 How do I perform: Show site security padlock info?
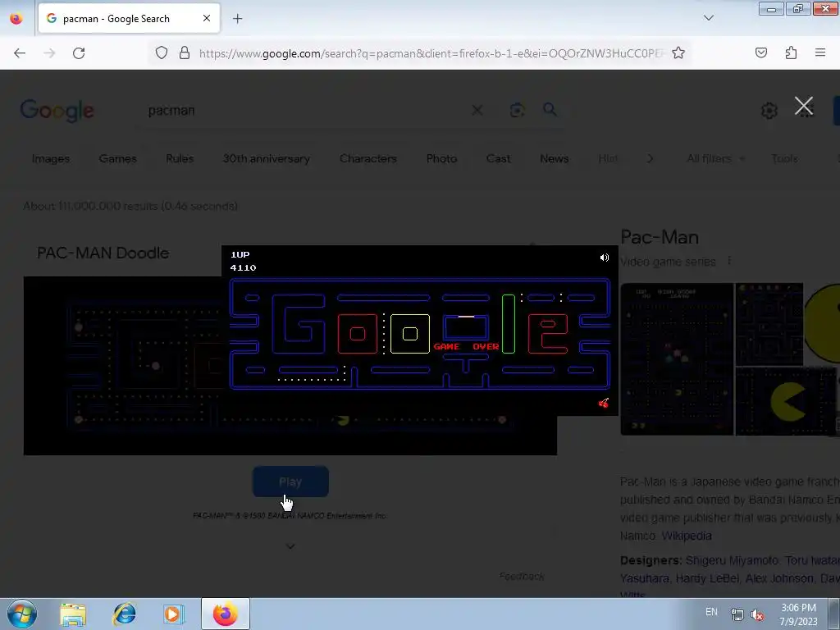pos(185,52)
